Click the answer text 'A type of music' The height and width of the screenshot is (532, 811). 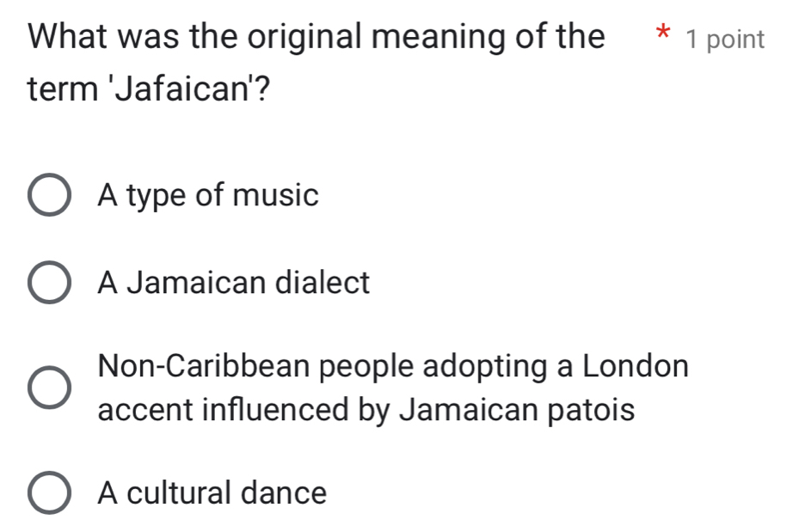(x=208, y=196)
